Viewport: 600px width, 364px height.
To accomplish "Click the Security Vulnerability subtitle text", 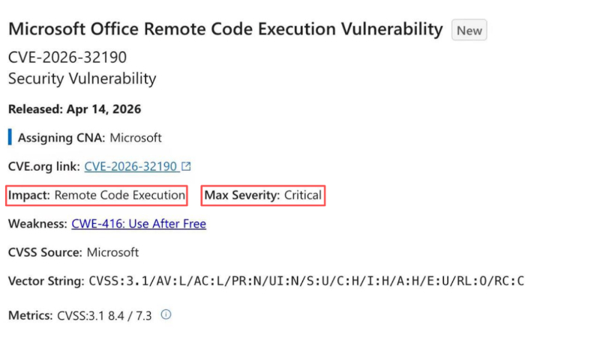I will [x=82, y=78].
